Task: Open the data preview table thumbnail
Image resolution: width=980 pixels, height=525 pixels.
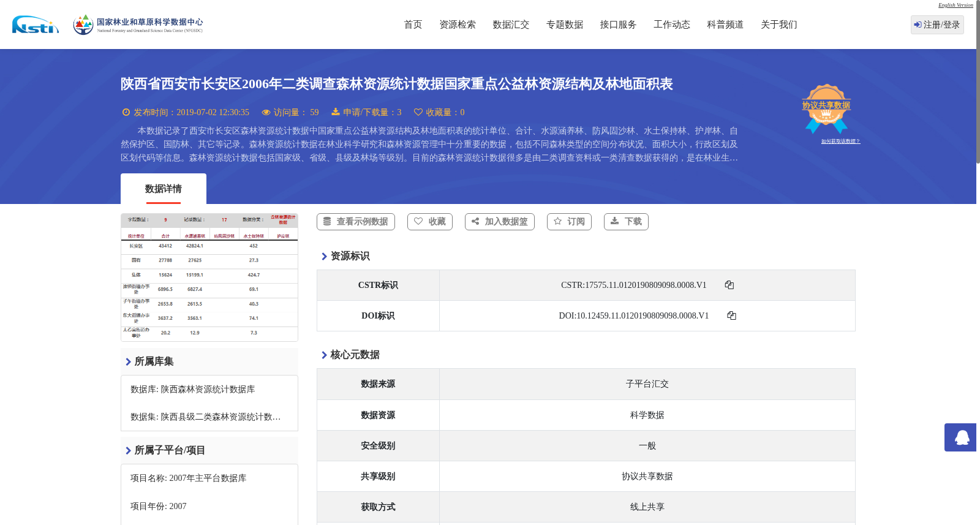Action: (209, 278)
